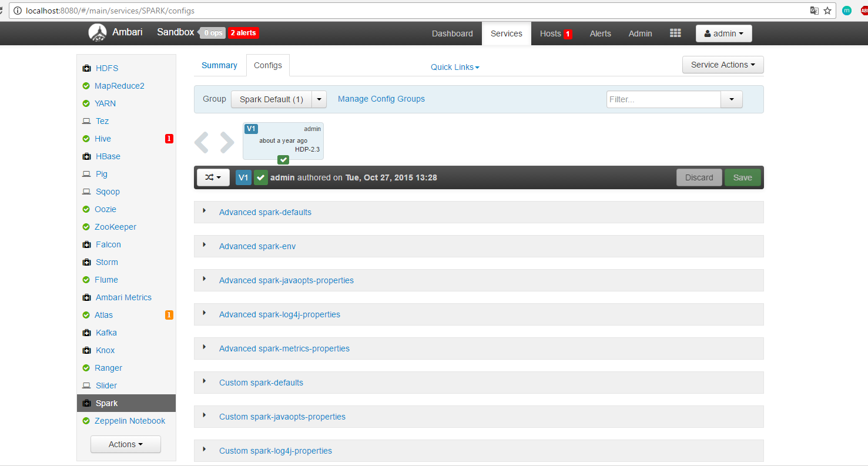This screenshot has height=466, width=868.
Task: Open the grid apps icon in the header
Action: click(x=675, y=33)
